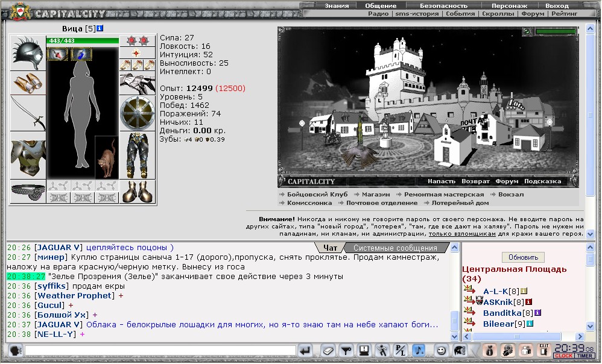
Task: Click Подсказка on the city map
Action: pyautogui.click(x=543, y=181)
